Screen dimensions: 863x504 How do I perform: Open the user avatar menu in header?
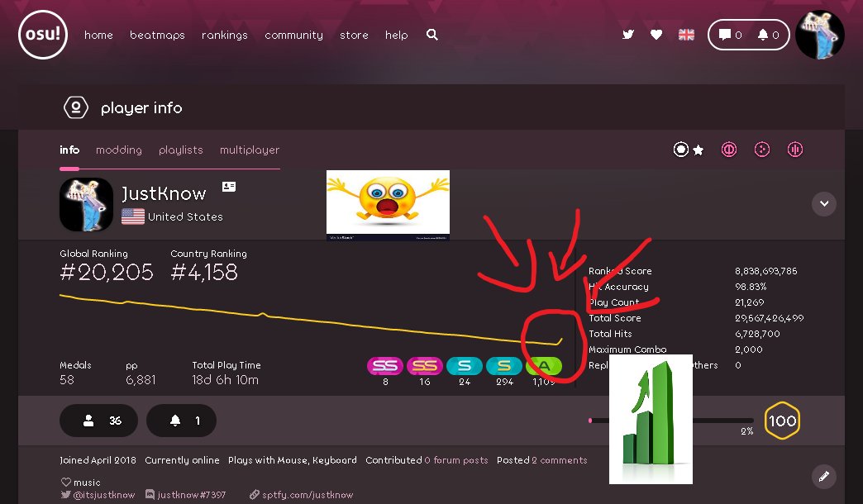(819, 35)
